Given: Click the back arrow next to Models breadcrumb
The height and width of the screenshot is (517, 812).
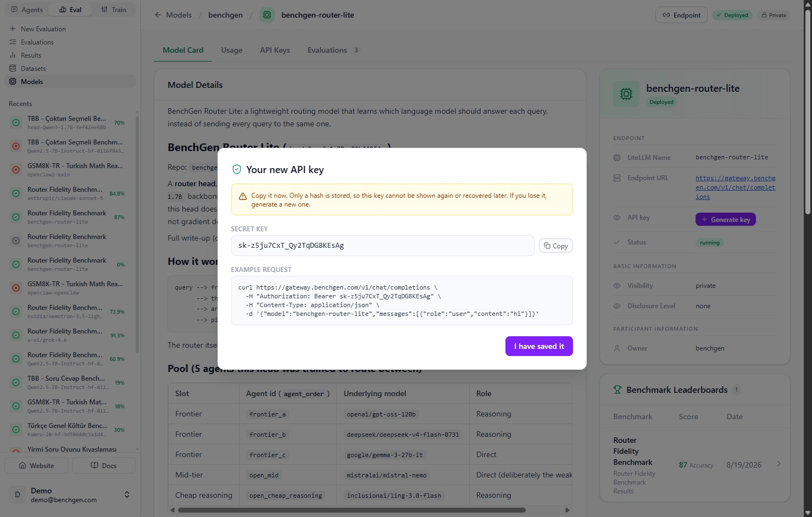Looking at the screenshot, I should 158,15.
